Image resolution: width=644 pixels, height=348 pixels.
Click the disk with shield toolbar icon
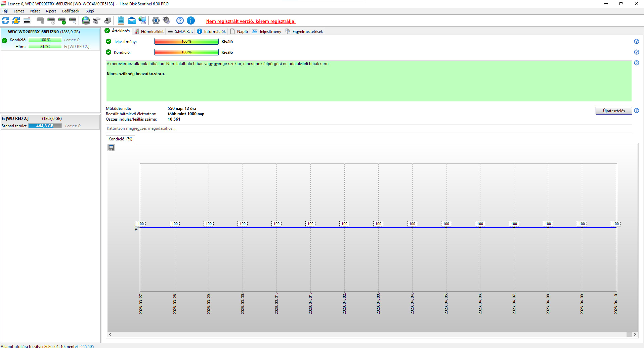(x=40, y=20)
